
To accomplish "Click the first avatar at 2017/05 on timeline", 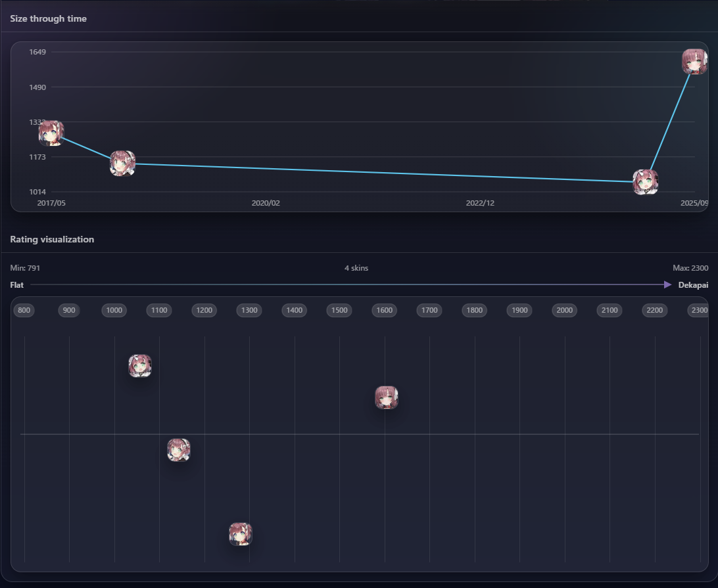I will click(51, 133).
